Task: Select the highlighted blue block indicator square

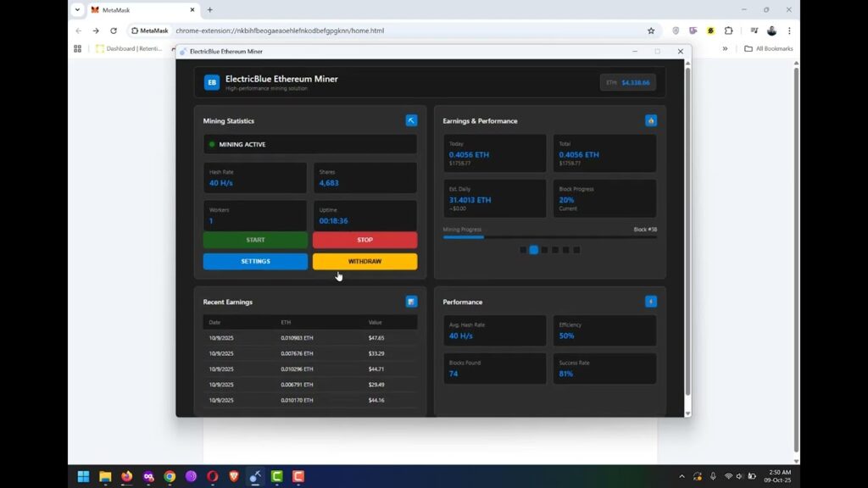Action: point(534,250)
